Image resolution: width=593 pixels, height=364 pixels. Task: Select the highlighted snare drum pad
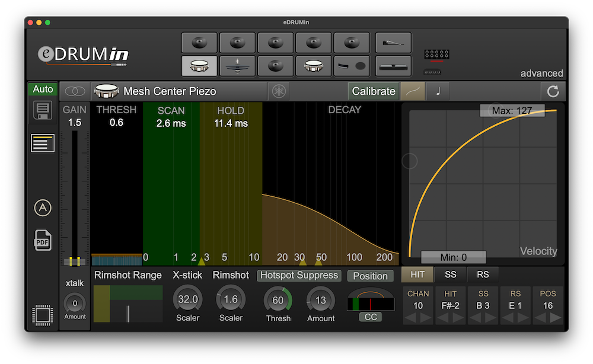[199, 66]
